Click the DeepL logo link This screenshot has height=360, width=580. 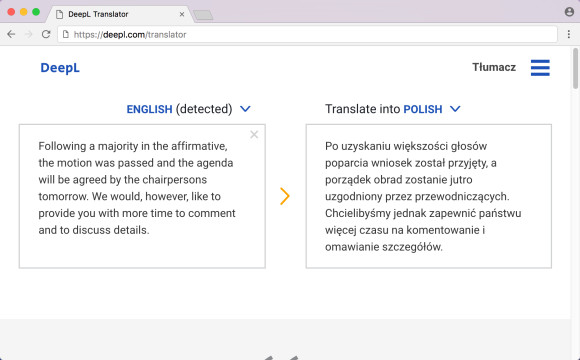click(60, 68)
